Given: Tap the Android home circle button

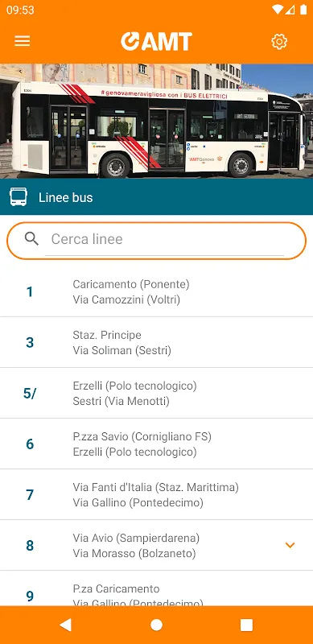Looking at the screenshot, I should coord(156,625).
